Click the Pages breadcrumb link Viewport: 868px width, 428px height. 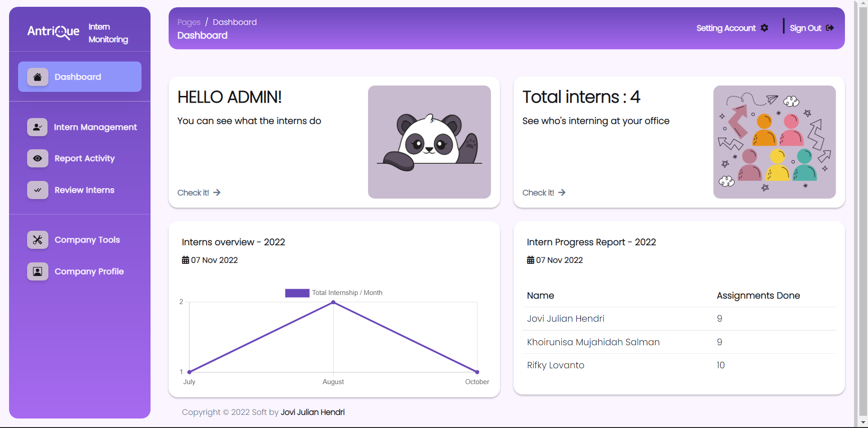(x=189, y=22)
